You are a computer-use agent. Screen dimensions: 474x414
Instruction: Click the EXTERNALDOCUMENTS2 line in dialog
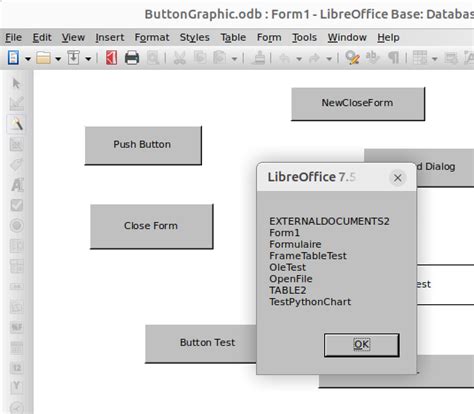(329, 221)
